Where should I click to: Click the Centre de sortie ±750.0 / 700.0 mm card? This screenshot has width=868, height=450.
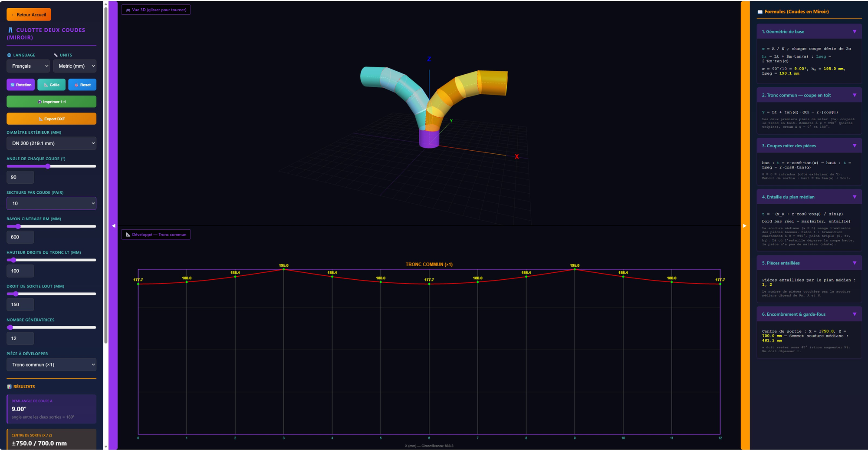pyautogui.click(x=51, y=439)
